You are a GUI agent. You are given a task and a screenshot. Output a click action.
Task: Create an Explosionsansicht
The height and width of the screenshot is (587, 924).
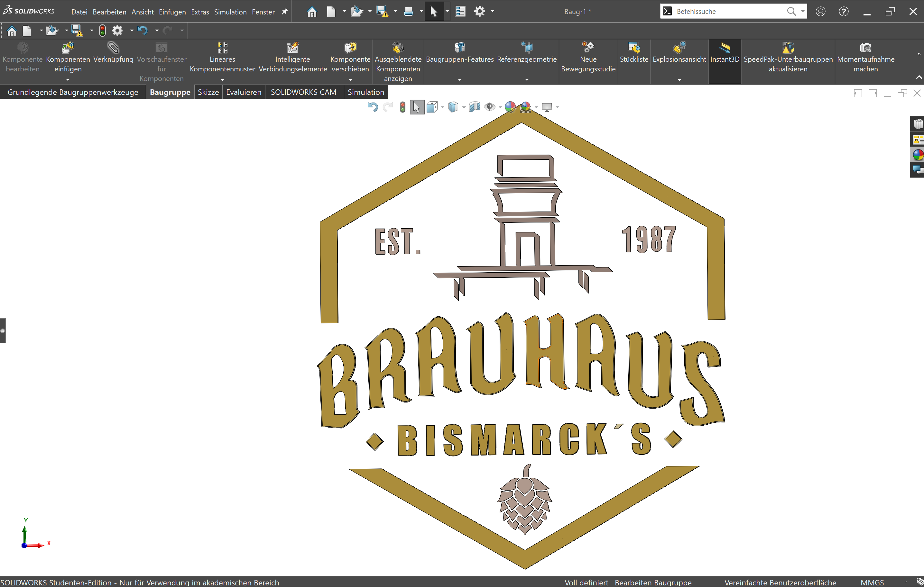click(x=679, y=52)
